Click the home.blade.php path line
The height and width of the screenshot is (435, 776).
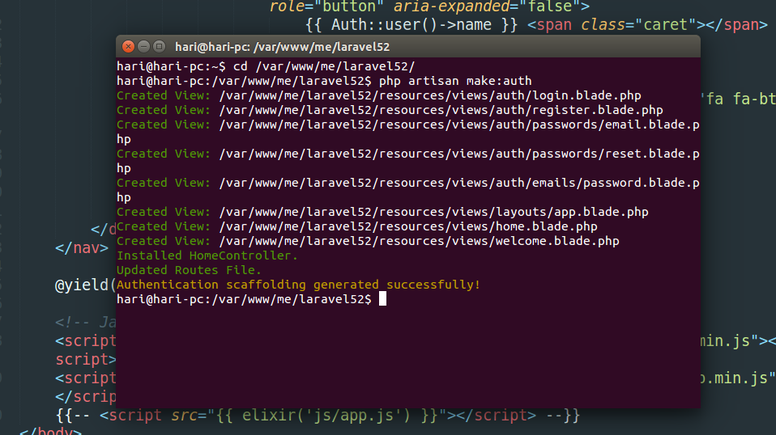pos(408,226)
